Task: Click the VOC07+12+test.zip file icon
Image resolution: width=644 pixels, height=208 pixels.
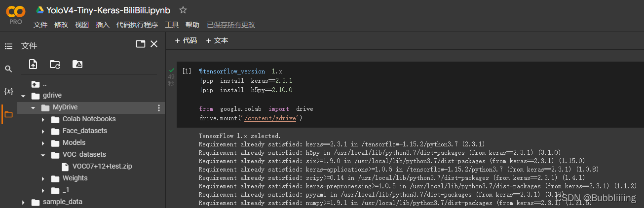Action: (65, 167)
